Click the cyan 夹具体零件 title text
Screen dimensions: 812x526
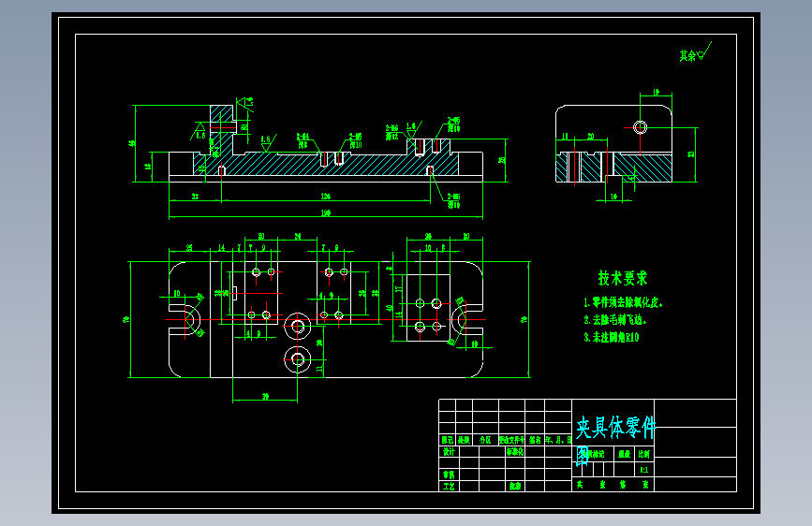point(615,428)
